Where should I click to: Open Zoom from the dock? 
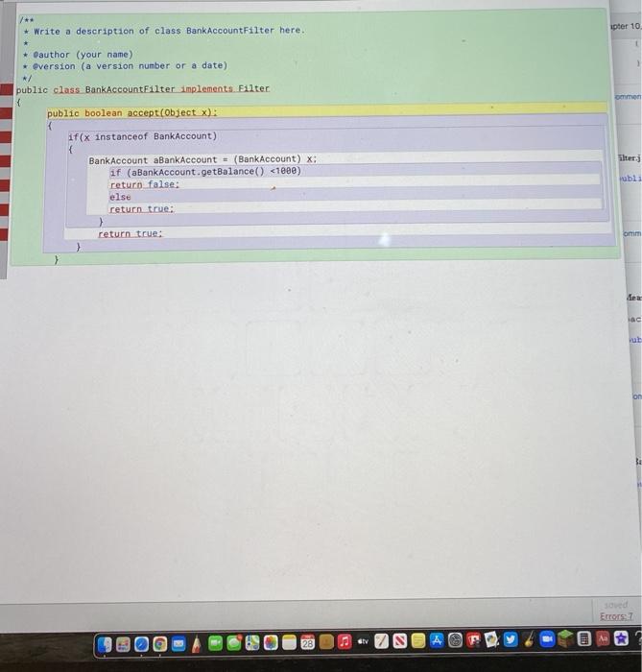[x=547, y=639]
